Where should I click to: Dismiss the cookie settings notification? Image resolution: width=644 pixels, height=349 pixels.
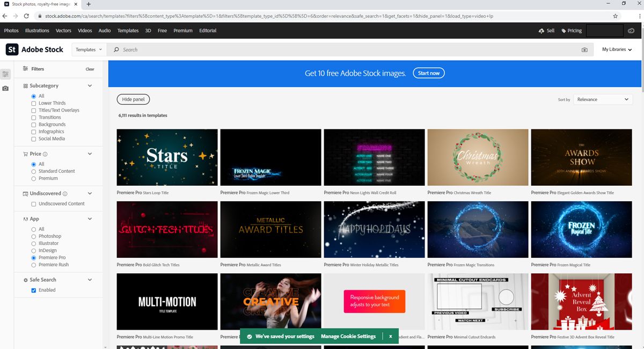tap(390, 336)
